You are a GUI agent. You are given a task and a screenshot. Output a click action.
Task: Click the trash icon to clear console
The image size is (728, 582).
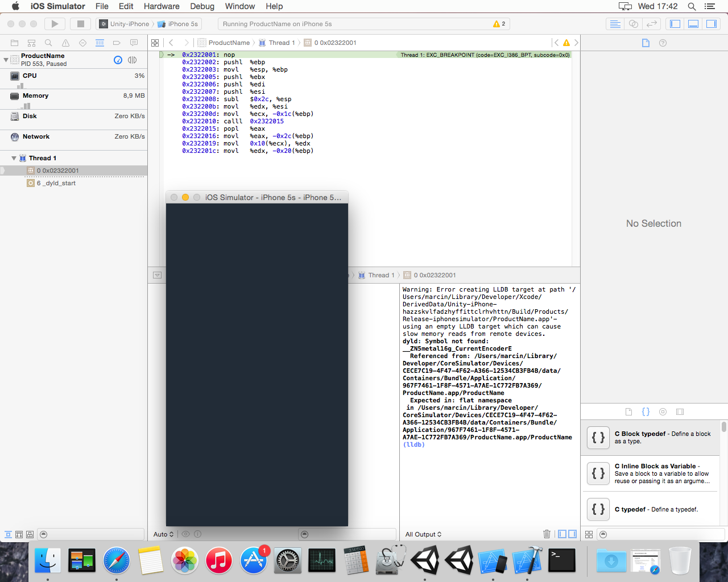click(x=547, y=534)
